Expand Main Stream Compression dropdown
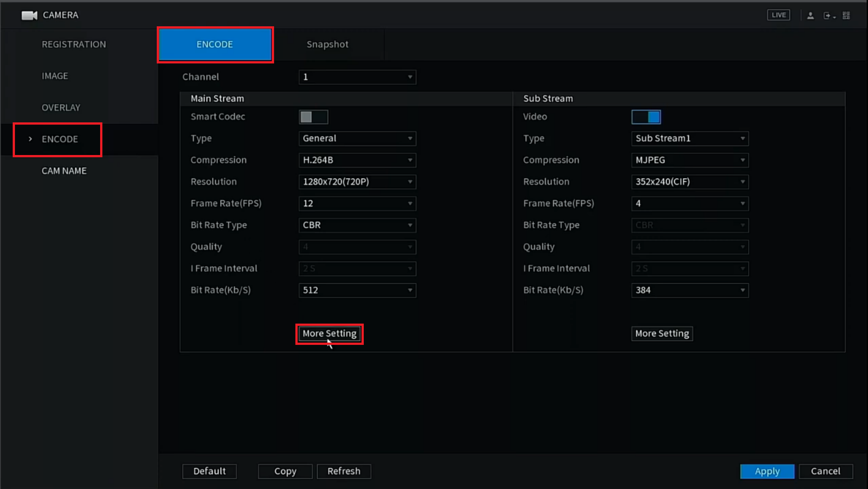This screenshot has width=868, height=489. pyautogui.click(x=357, y=160)
